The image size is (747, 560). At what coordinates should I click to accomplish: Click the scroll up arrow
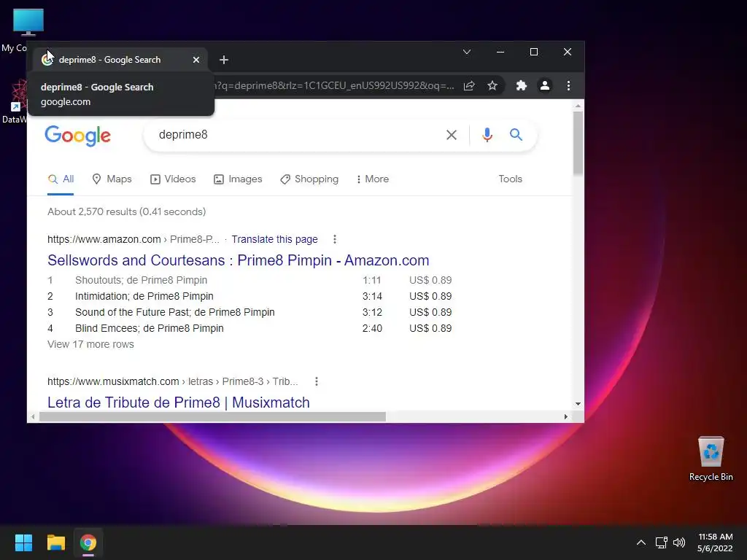[x=578, y=106]
